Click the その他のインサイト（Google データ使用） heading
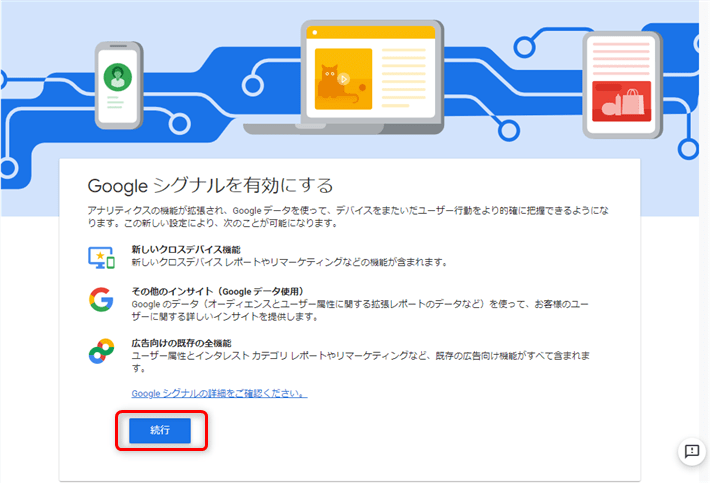Image resolution: width=710 pixels, height=483 pixels. (218, 291)
